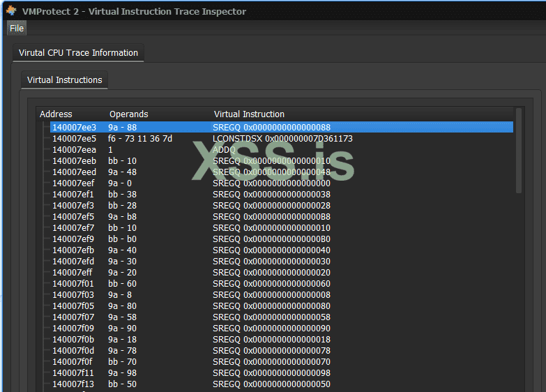Select the row with address 140007eed

tap(281, 172)
